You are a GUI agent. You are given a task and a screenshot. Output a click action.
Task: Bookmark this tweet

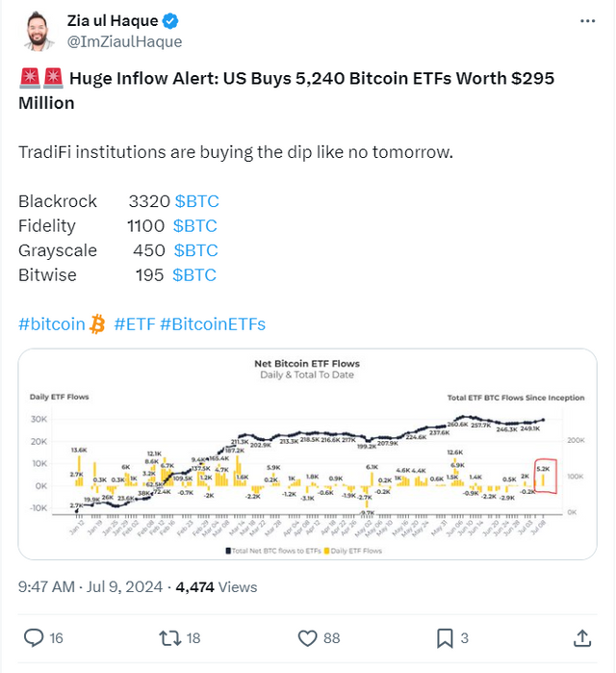445,637
